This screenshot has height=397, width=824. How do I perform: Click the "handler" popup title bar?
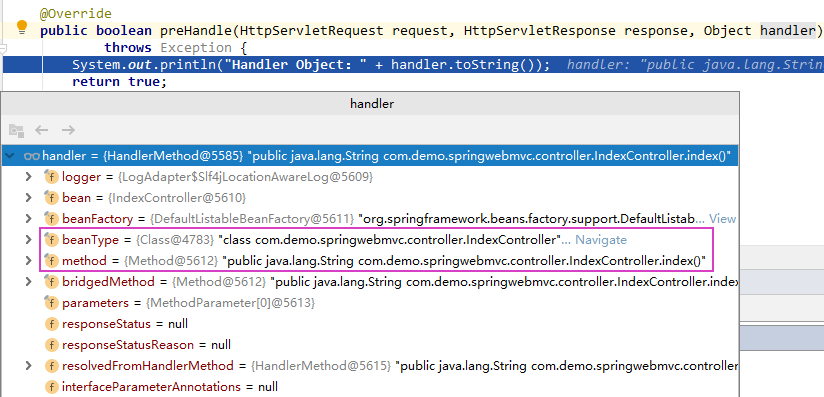(x=369, y=104)
